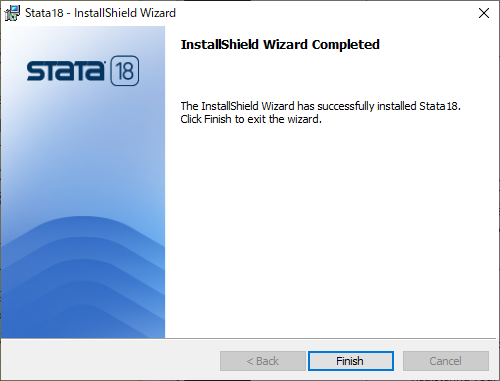Image resolution: width=500 pixels, height=381 pixels.
Task: Click the light blue banner above logo
Action: [x=83, y=40]
